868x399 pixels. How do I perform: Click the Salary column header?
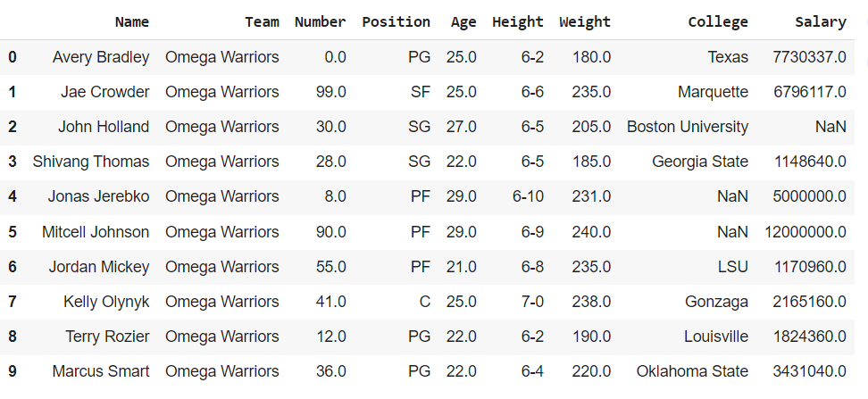(x=821, y=21)
